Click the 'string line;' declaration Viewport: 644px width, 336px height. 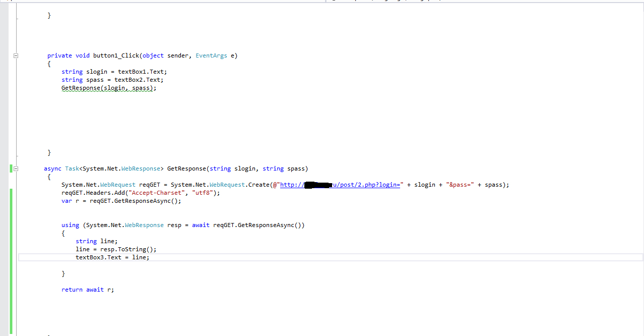pyautogui.click(x=96, y=241)
